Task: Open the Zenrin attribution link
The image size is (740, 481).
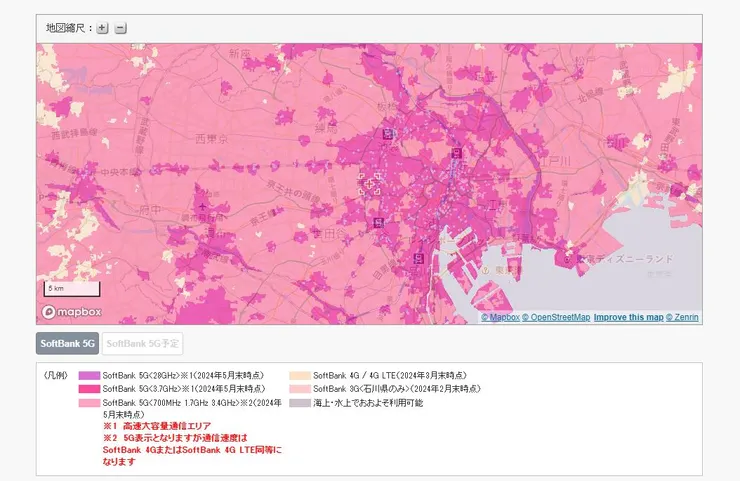Action: point(682,317)
